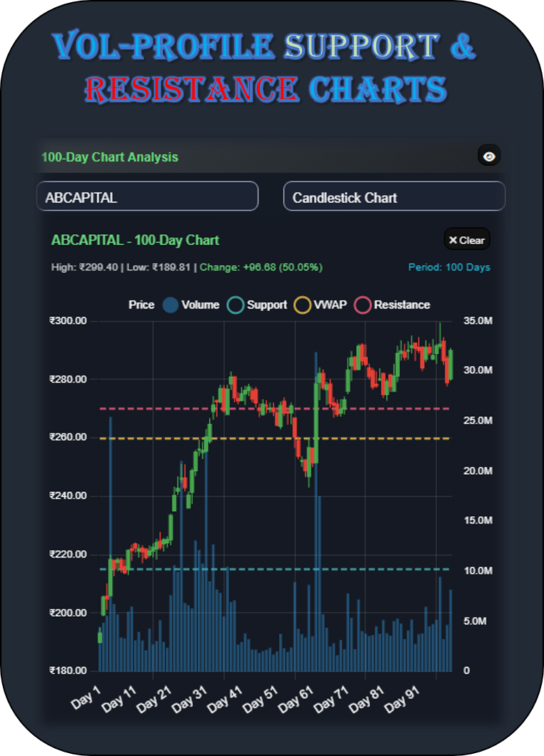The image size is (544, 756).
Task: Click the VWAP legend yellow circle
Action: coord(303,305)
